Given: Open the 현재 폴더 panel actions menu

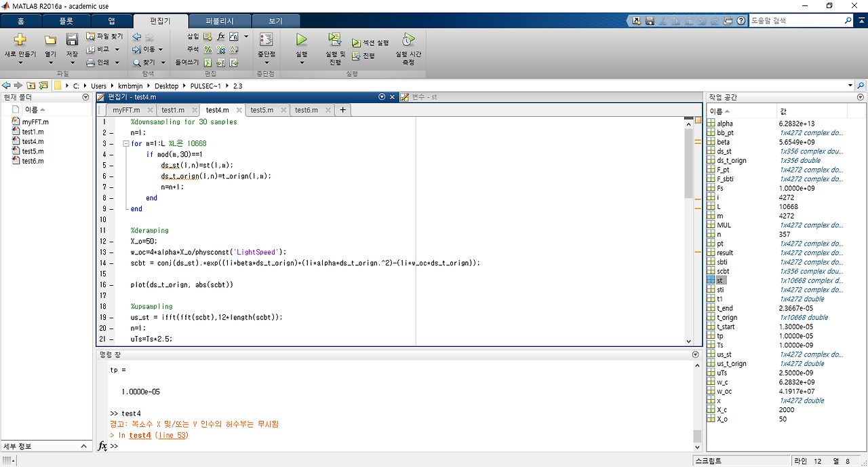Looking at the screenshot, I should pyautogui.click(x=85, y=97).
